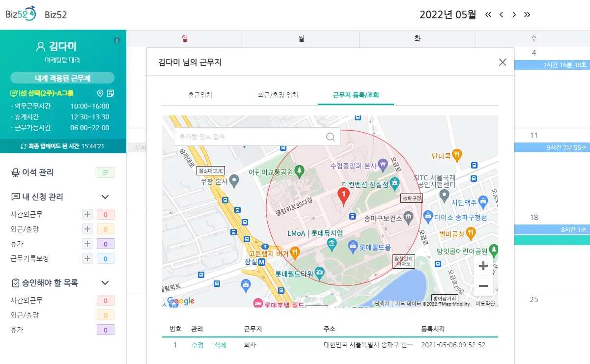This screenshot has width=590, height=364.
Task: Click the 수정 link for 회사 row
Action: point(197,345)
